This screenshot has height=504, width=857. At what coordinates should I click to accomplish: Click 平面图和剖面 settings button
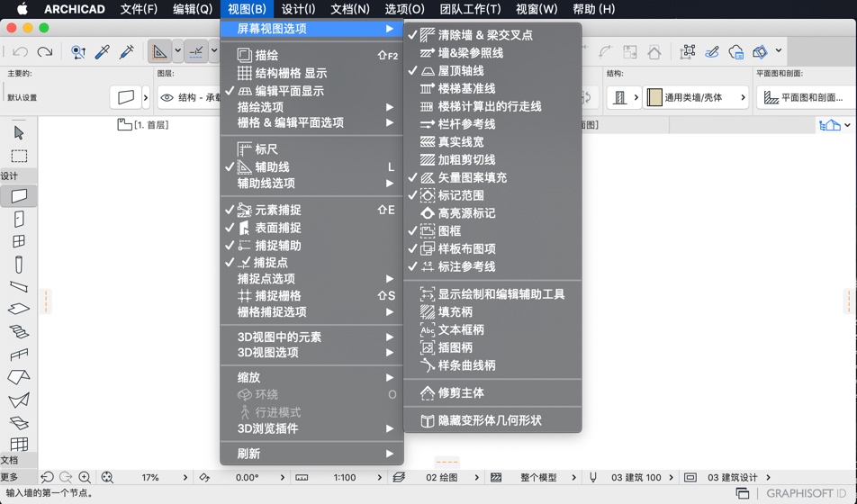point(807,98)
